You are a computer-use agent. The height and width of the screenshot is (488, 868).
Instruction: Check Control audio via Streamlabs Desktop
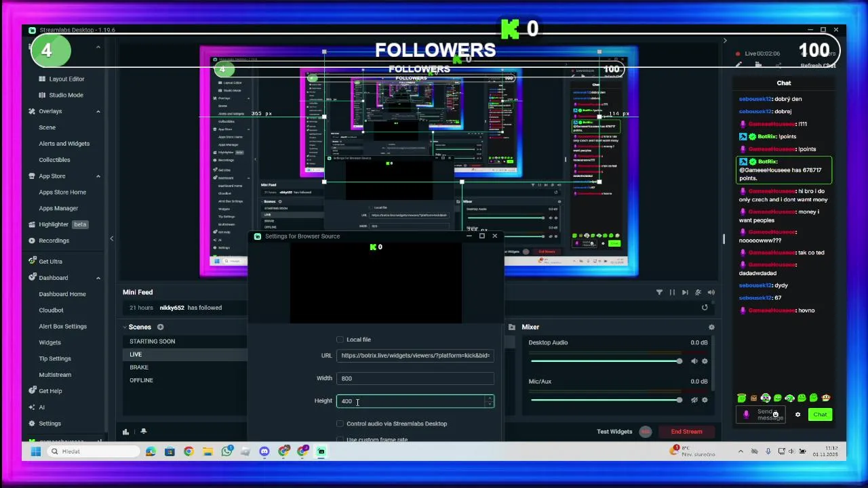[x=340, y=424]
